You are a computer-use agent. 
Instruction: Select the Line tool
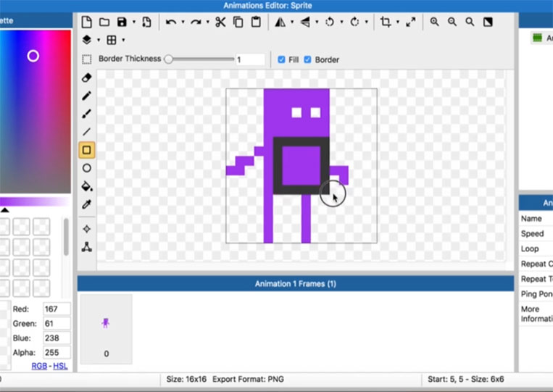(x=87, y=131)
